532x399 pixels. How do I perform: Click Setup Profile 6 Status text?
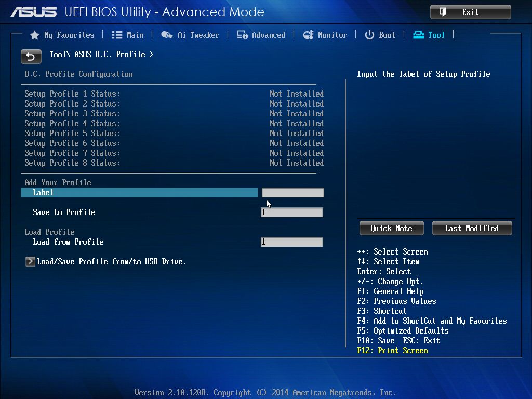click(72, 143)
